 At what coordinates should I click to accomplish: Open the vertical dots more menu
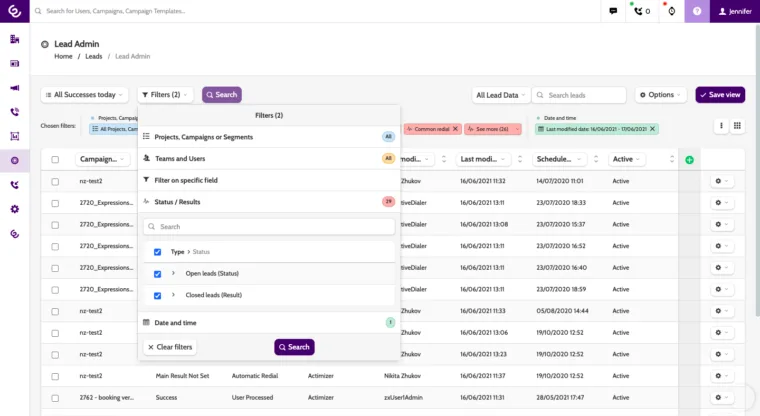tap(721, 126)
